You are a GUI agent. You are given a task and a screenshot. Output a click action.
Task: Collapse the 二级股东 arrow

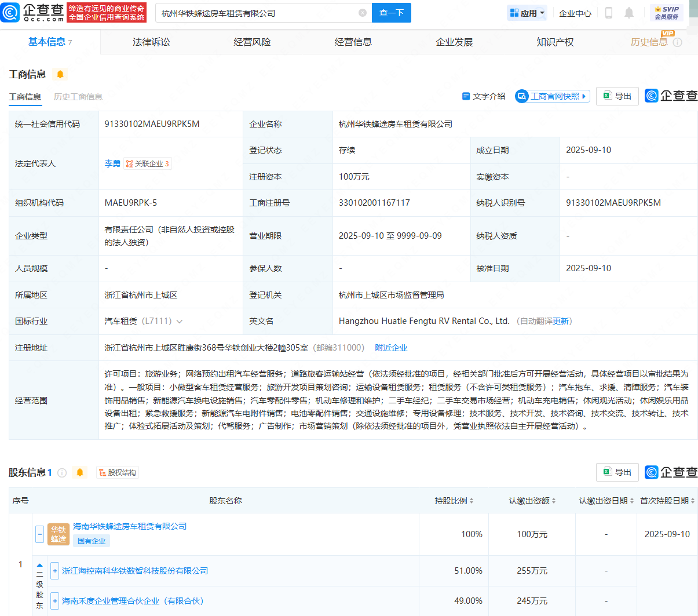click(x=39, y=565)
